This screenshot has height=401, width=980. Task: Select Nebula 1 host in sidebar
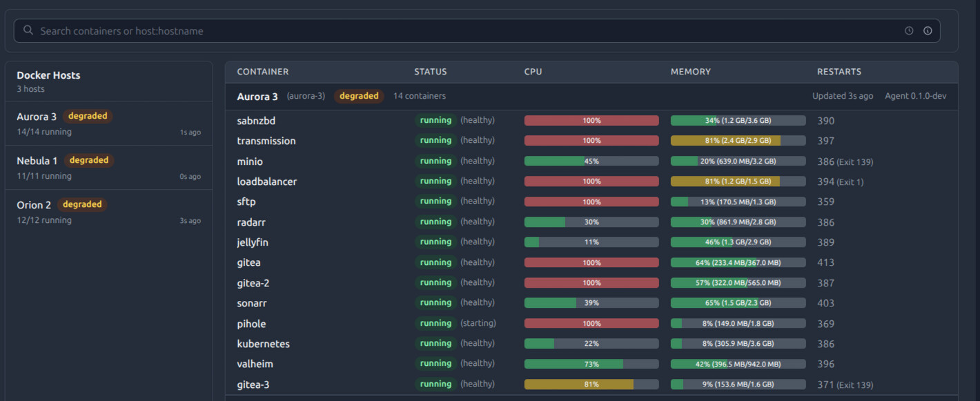tap(108, 168)
